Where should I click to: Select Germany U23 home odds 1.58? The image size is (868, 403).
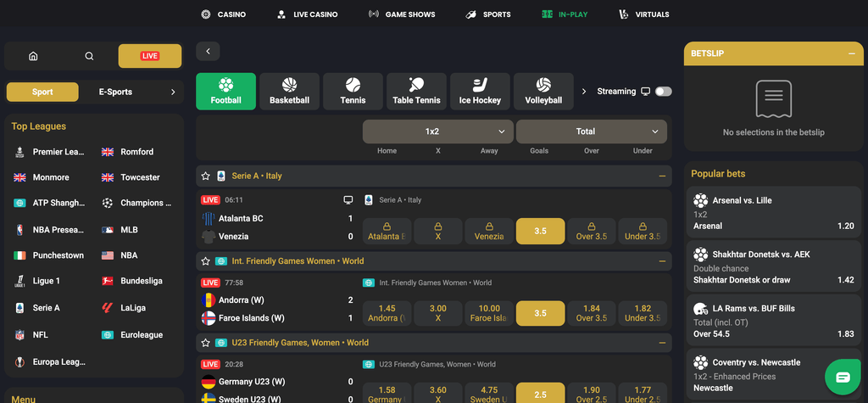[387, 393]
